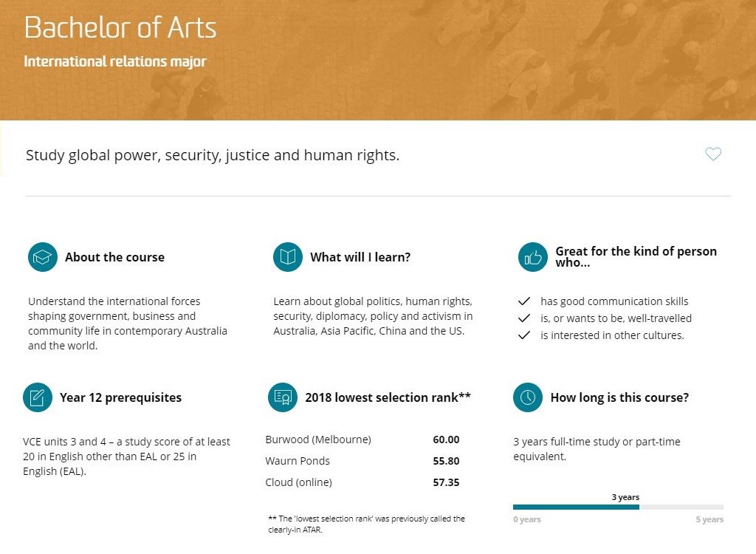The image size is (756, 554).
Task: Click the 2018 lowest selection rank heading
Action: pyautogui.click(x=388, y=397)
